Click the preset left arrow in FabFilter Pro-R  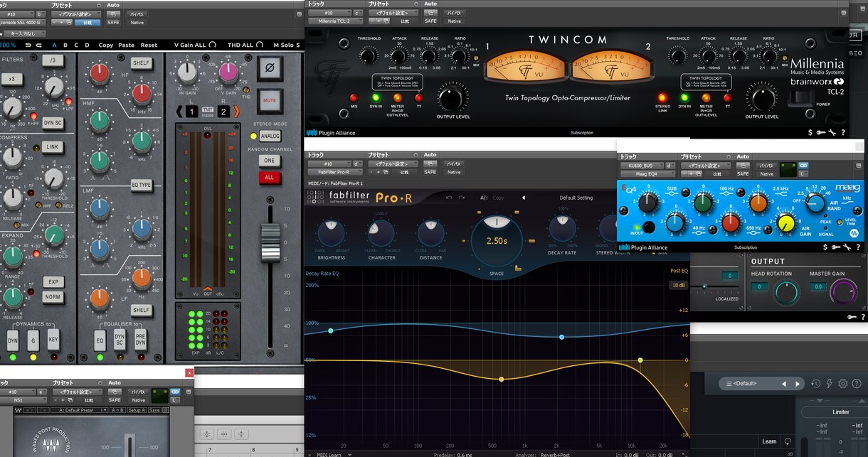(523, 198)
